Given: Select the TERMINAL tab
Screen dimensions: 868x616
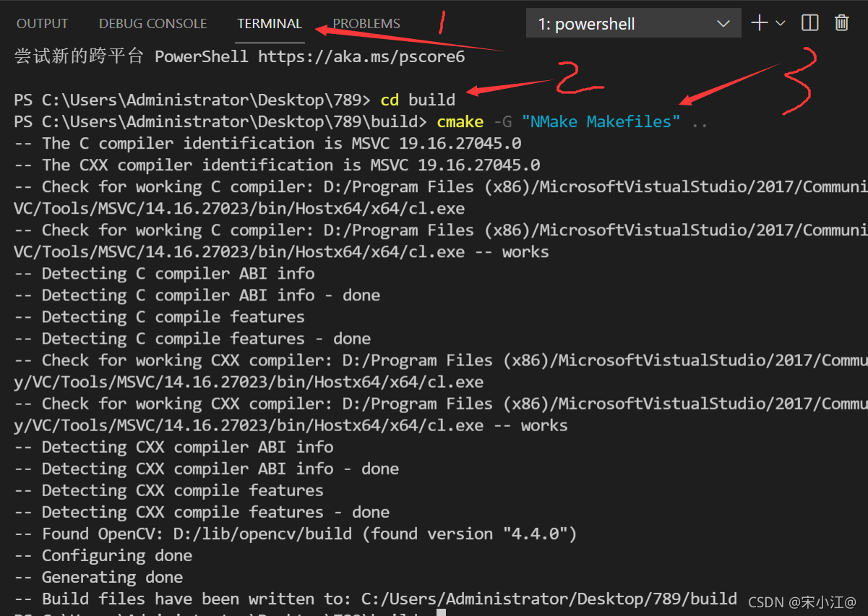Looking at the screenshot, I should point(270,24).
